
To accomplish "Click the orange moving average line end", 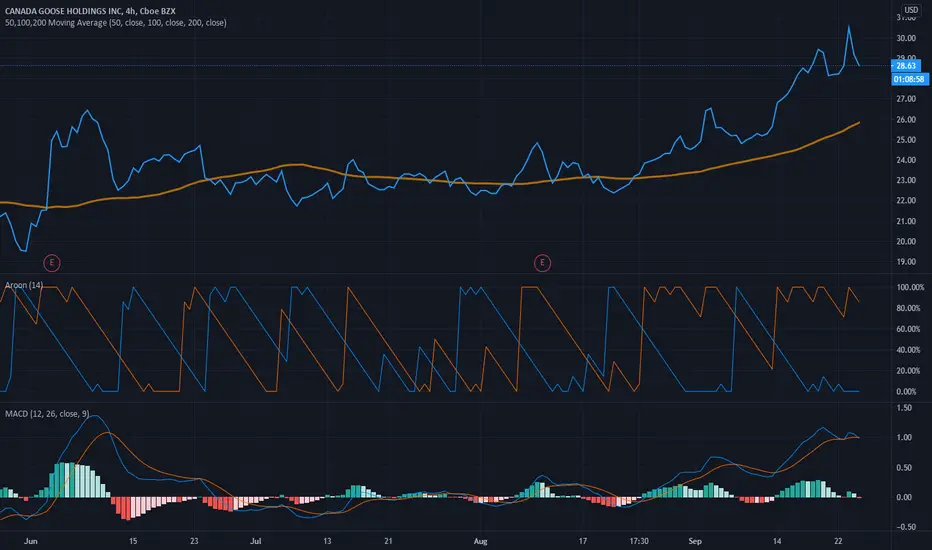I will (x=858, y=122).
